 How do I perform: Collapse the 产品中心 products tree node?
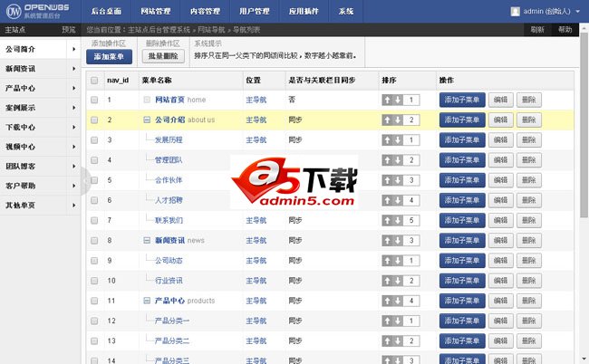pyautogui.click(x=147, y=301)
